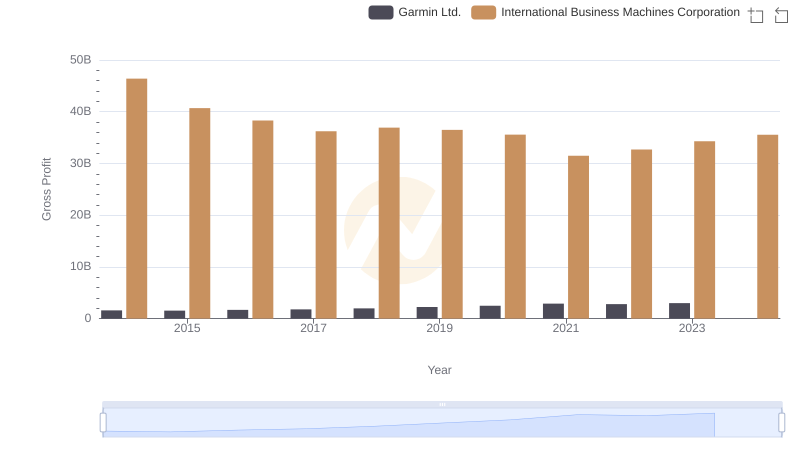This screenshot has height=461, width=800.
Task: Toggle Garmin Ltd. legend series
Action: coord(415,12)
